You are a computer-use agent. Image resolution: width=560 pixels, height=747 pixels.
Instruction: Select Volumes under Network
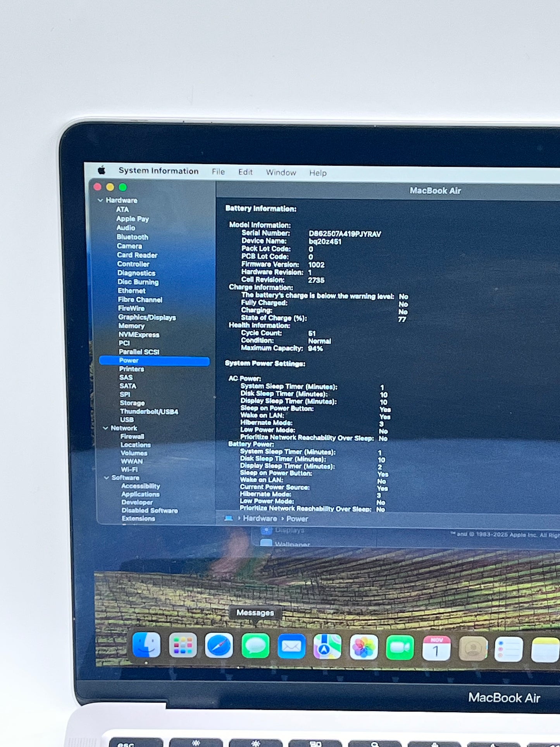pos(134,453)
